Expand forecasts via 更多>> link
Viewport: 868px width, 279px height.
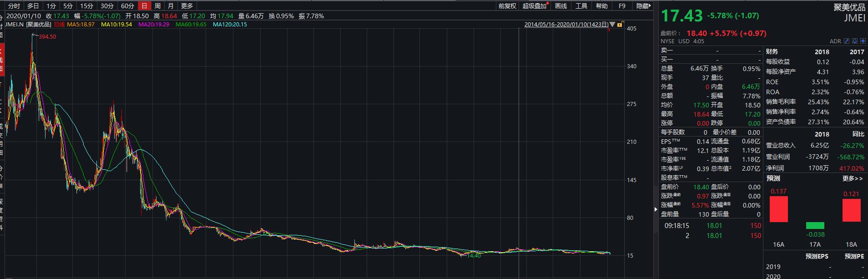pyautogui.click(x=853, y=178)
